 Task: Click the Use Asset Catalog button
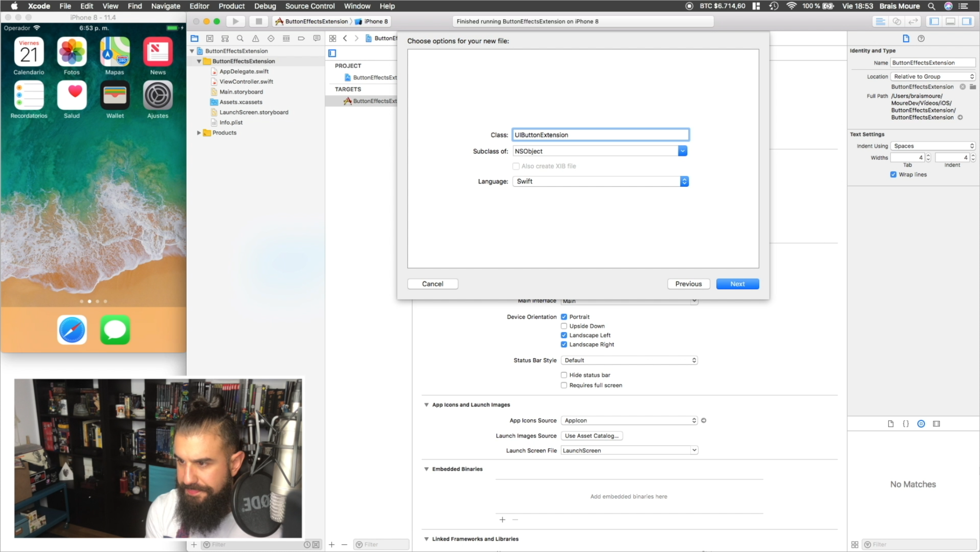591,436
